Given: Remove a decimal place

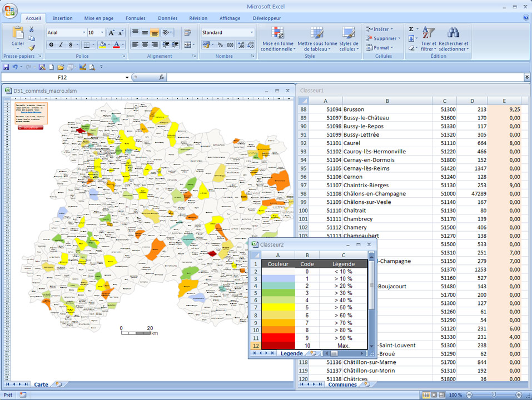Looking at the screenshot, I should pos(250,45).
